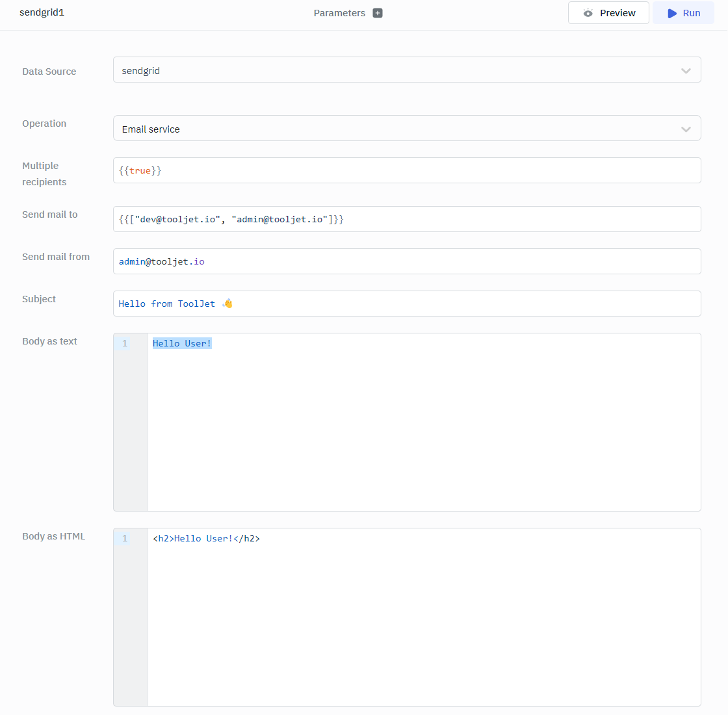Image resolution: width=728 pixels, height=715 pixels.
Task: Select the sendgrid value in Data Source
Action: coord(141,71)
